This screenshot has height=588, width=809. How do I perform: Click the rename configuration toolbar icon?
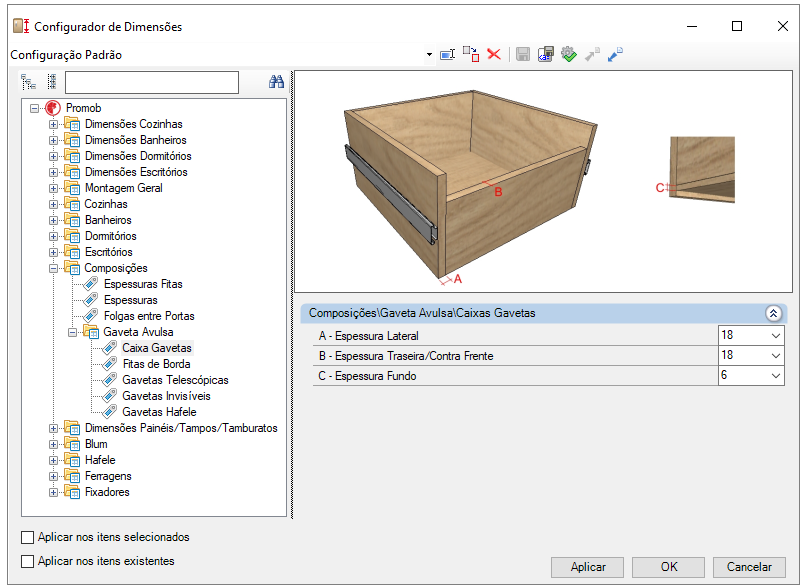coord(447,54)
